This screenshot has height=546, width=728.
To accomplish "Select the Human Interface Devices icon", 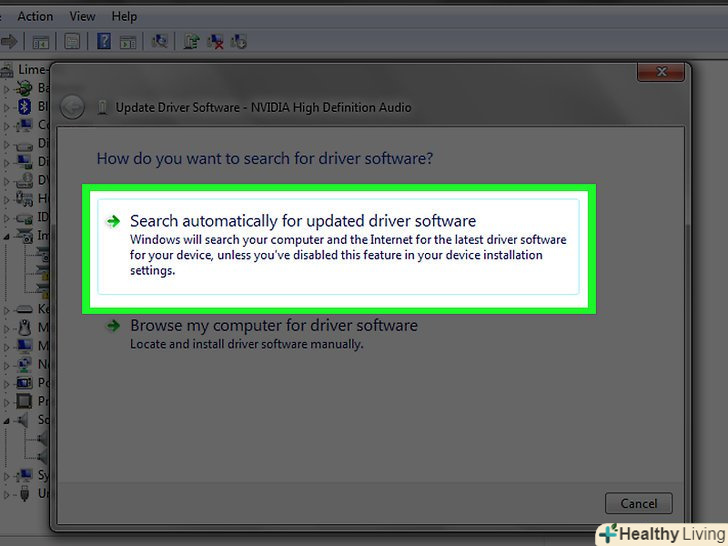I will 24,198.
